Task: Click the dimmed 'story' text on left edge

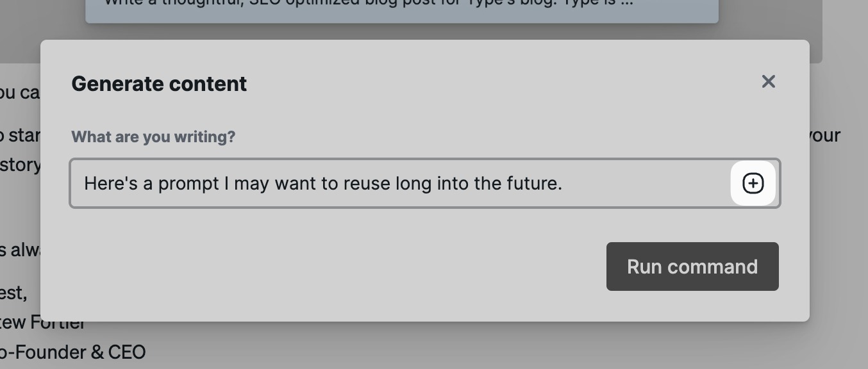Action: tap(21, 165)
